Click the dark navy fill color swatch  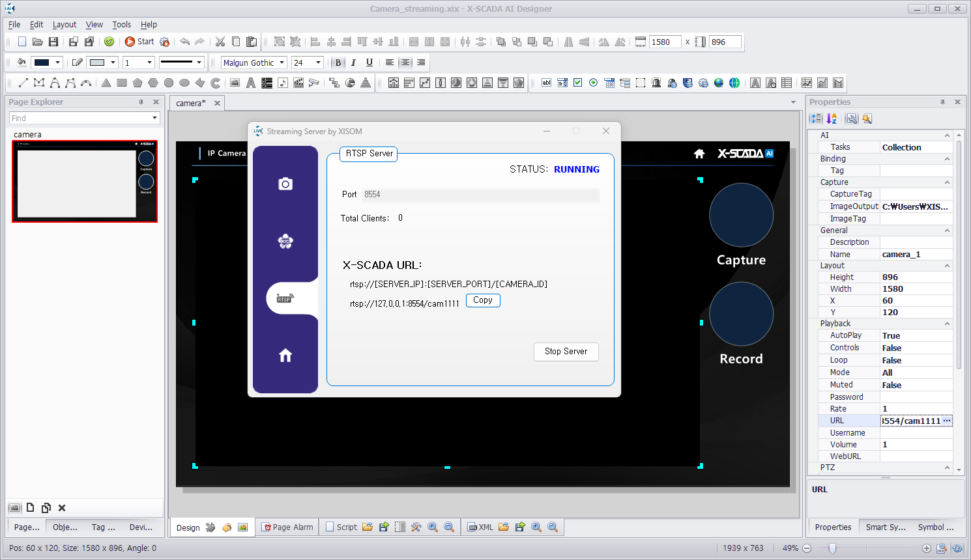42,63
